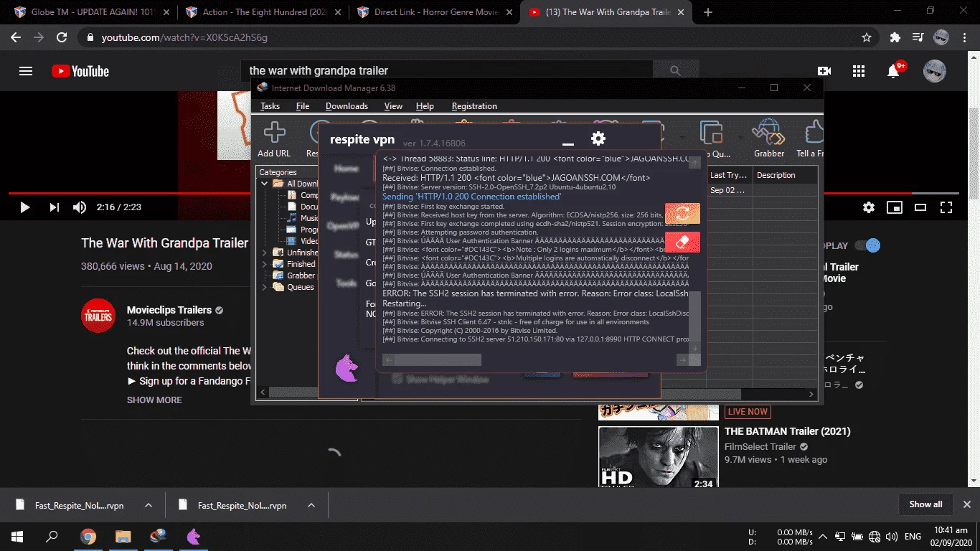Close the Chrome downloads bar
The image size is (980, 551).
(966, 504)
